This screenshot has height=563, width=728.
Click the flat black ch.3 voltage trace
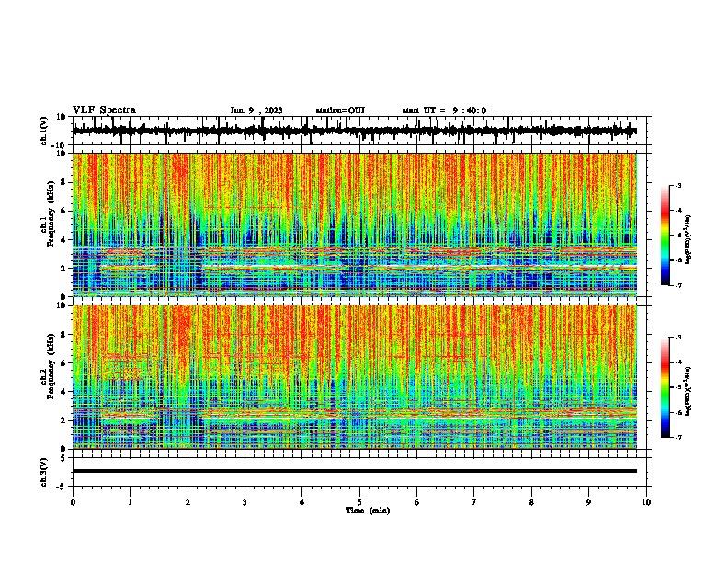354,471
